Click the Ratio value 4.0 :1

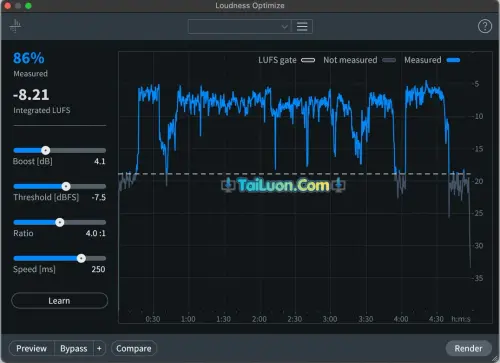pyautogui.click(x=96, y=233)
